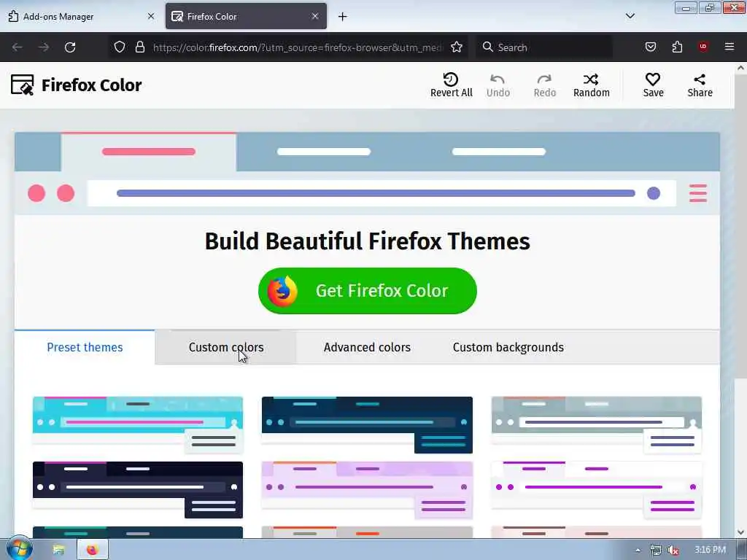Go forward to next page
747x560 pixels.
pos(43,47)
